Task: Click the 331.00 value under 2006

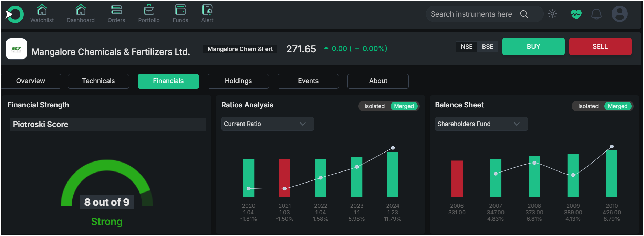Action: pyautogui.click(x=457, y=213)
